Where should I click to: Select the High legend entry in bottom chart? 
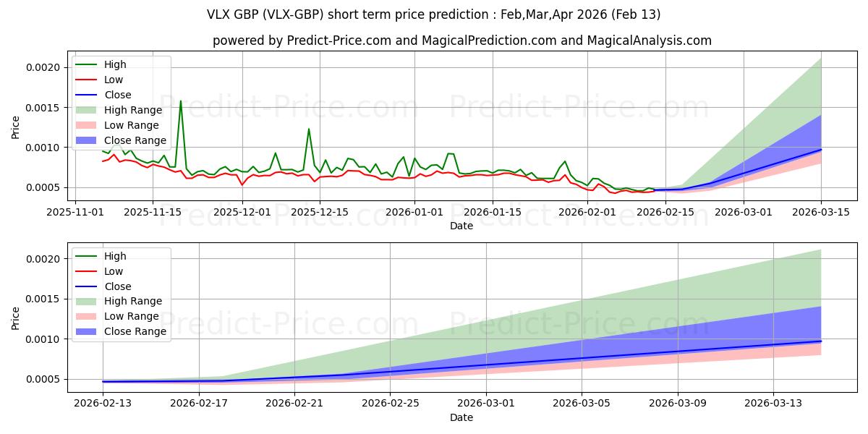tap(115, 256)
